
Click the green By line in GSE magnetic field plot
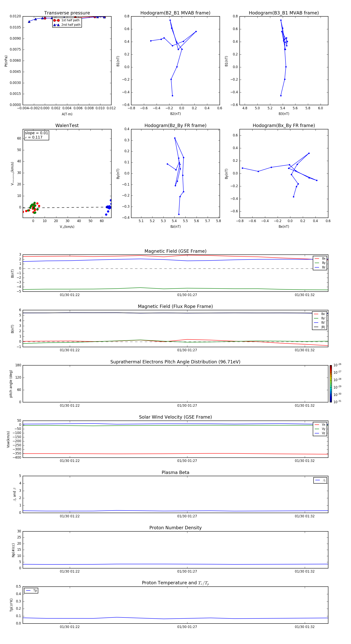(175, 288)
